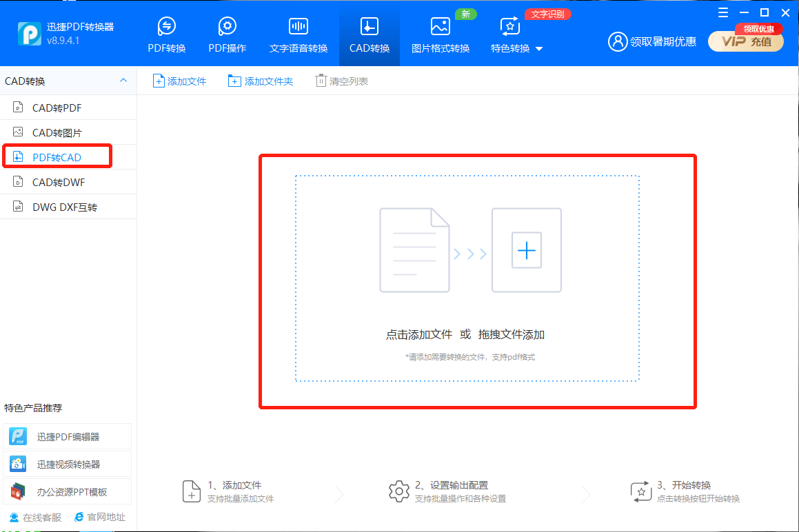Open 迅捷PDF编辑器 product recommendation
This screenshot has width=799, height=532.
point(68,437)
